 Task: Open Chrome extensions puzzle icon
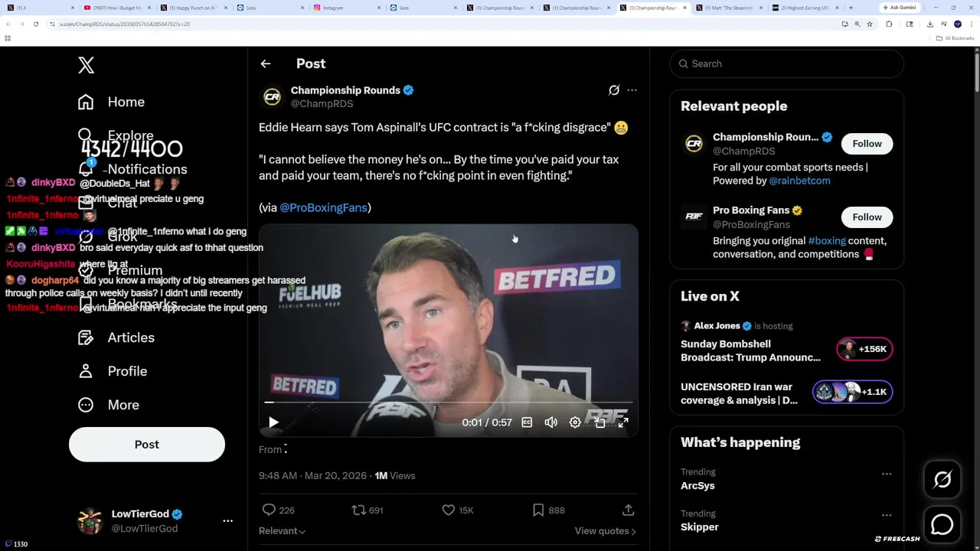(x=889, y=24)
